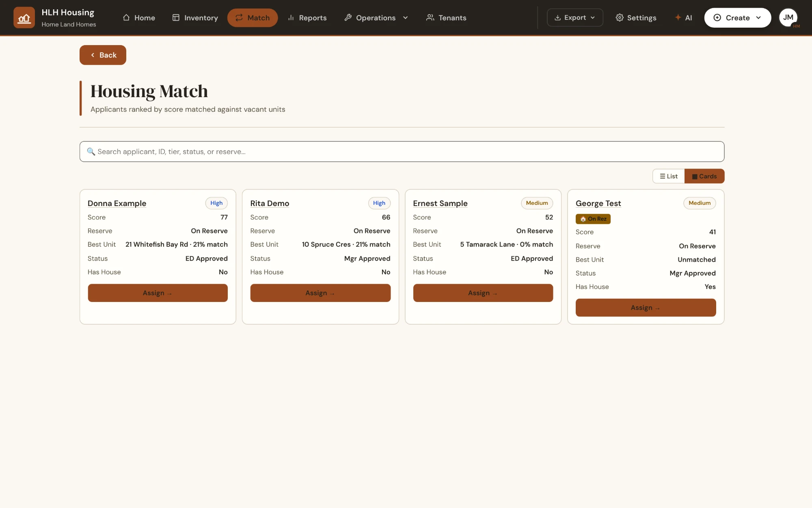Open George Test applicant link
This screenshot has height=508, width=812.
coord(598,203)
